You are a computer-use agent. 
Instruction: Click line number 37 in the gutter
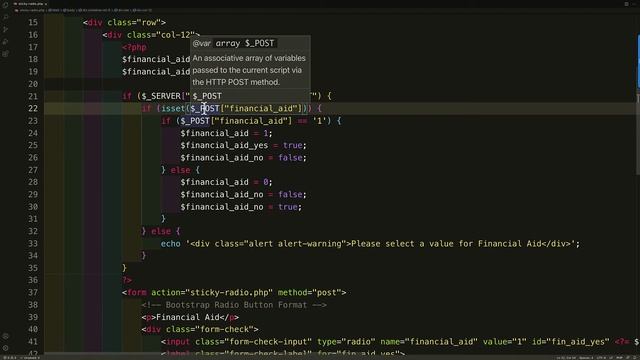click(x=33, y=293)
